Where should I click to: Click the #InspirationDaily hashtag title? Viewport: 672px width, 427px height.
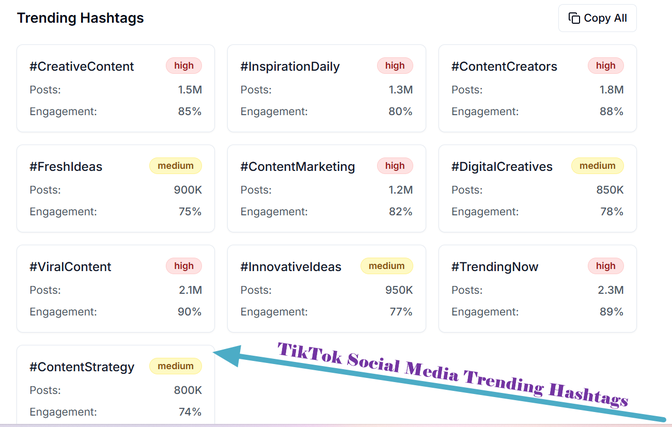point(290,67)
